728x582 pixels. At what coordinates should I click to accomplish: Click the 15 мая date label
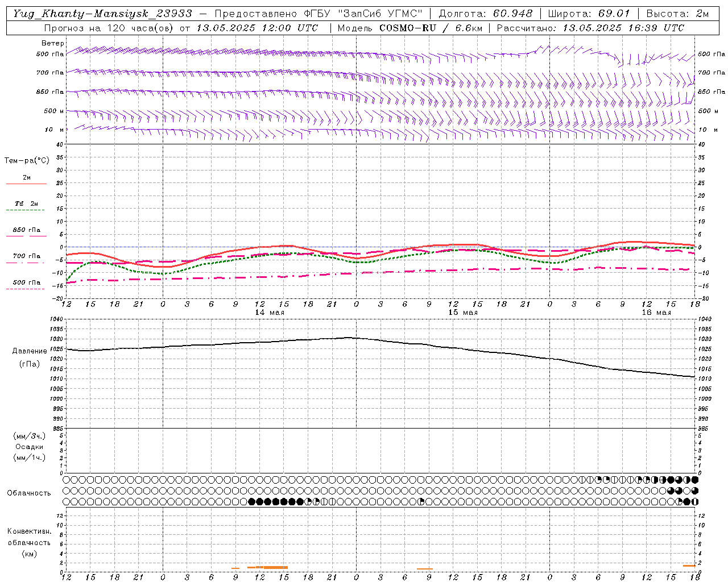[x=463, y=313]
